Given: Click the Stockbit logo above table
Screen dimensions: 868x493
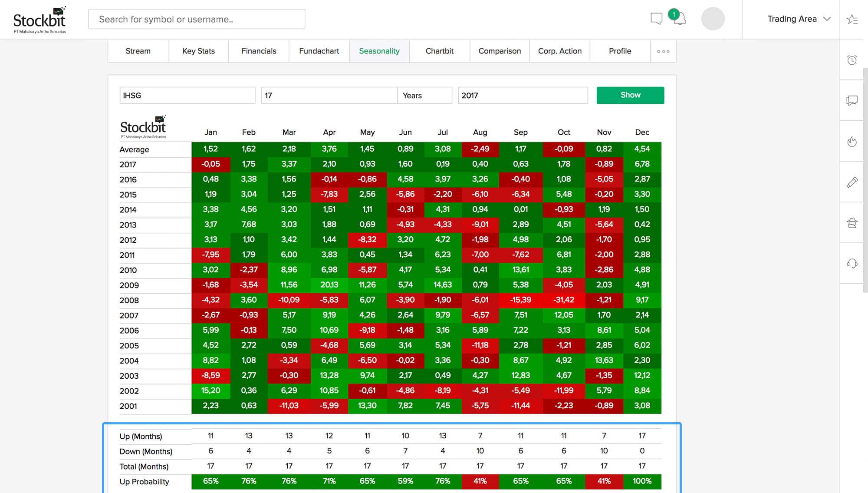Looking at the screenshot, I should click(143, 127).
